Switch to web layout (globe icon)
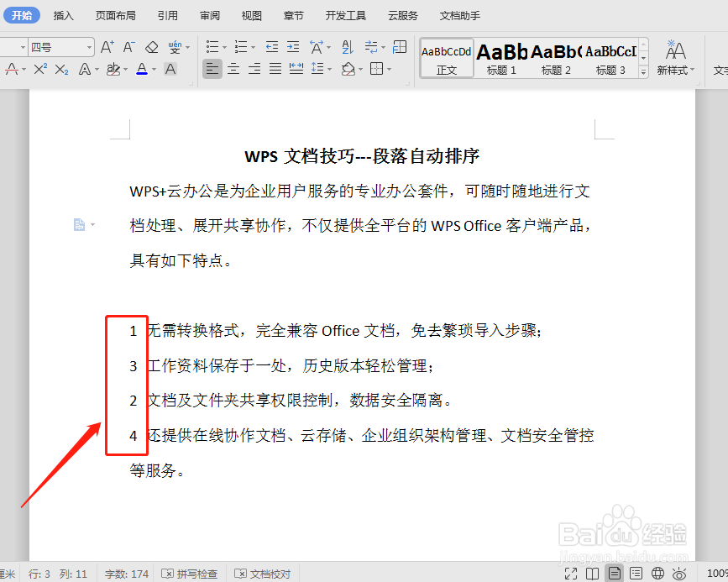 [x=657, y=574]
